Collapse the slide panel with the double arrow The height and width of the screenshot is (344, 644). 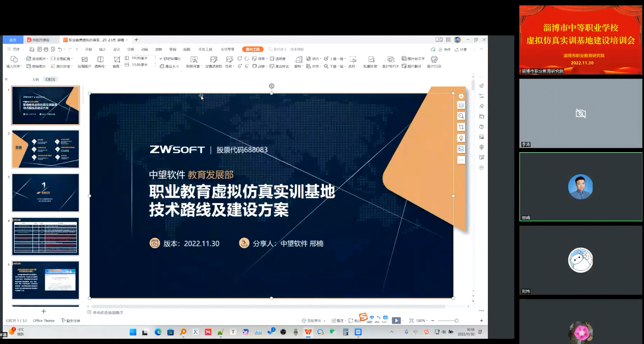pyautogui.click(x=6, y=79)
